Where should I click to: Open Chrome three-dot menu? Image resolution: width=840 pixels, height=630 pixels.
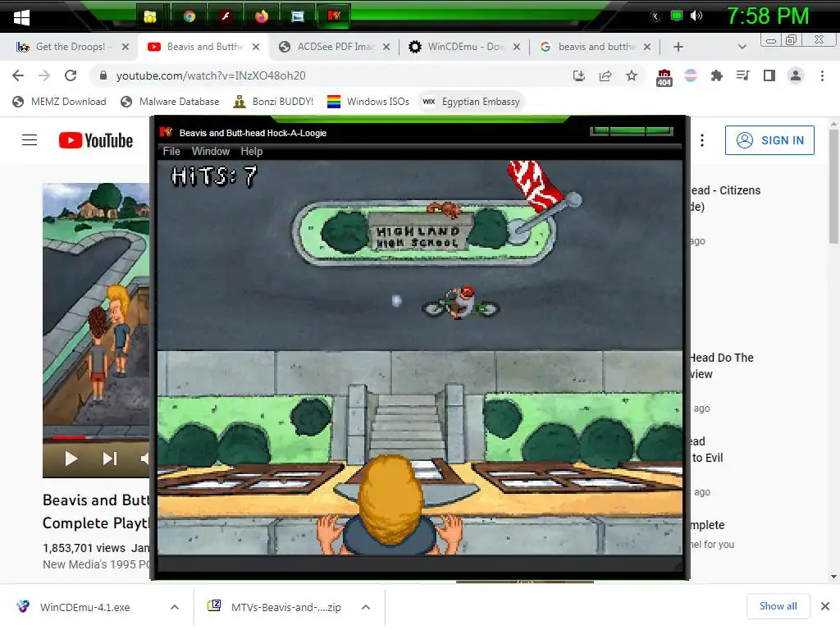822,75
